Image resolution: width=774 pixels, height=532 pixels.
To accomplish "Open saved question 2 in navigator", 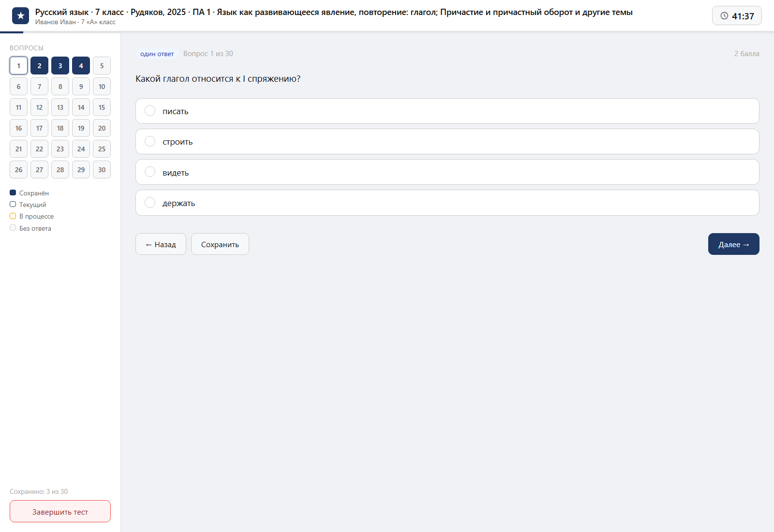I will coord(39,66).
